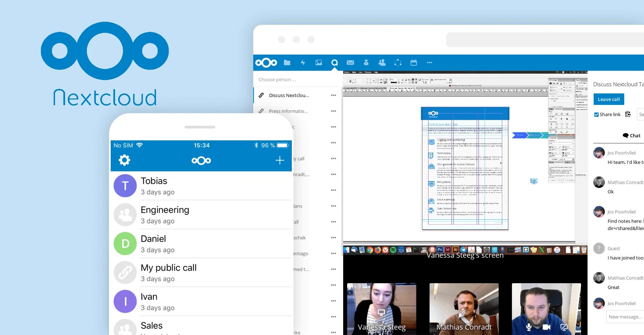Open options menu for Press information conversation

pos(333,111)
